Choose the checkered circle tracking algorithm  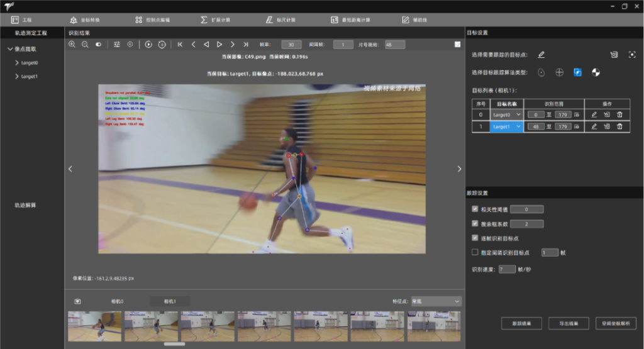[596, 72]
